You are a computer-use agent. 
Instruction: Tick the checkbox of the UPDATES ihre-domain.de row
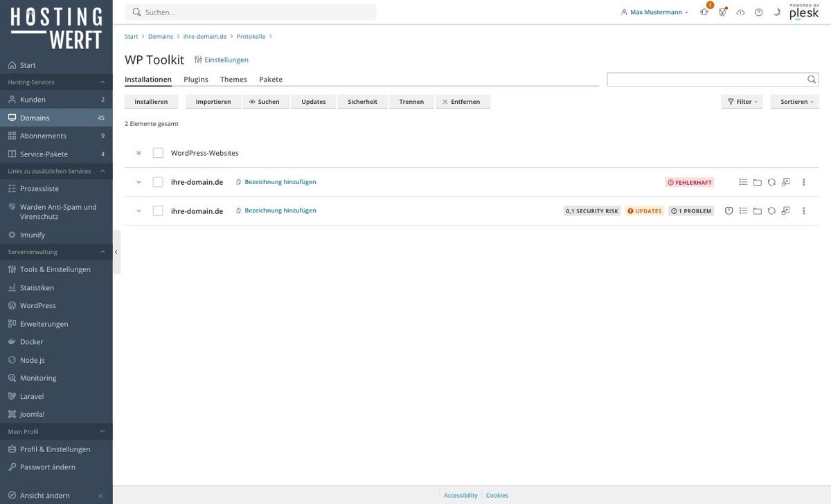158,210
